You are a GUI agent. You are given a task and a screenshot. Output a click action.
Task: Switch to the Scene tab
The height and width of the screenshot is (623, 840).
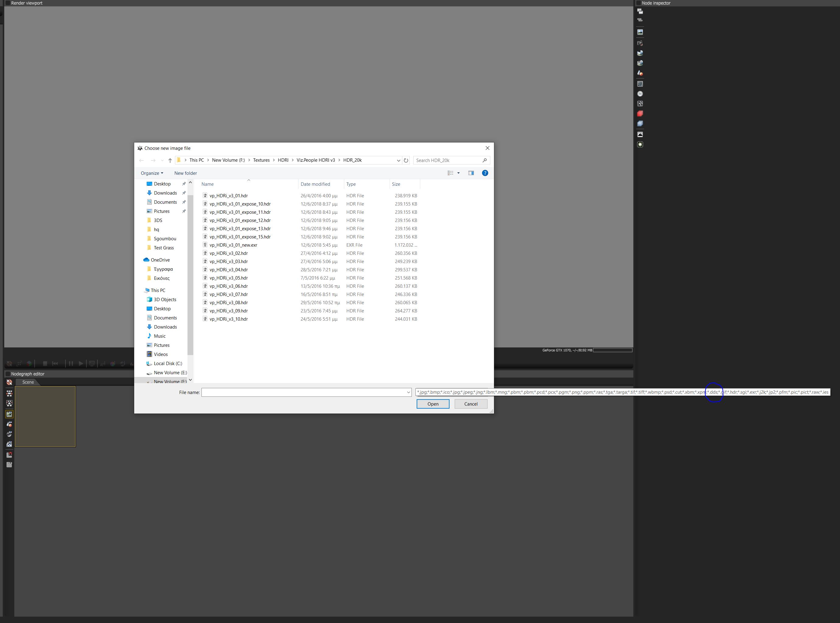(28, 382)
